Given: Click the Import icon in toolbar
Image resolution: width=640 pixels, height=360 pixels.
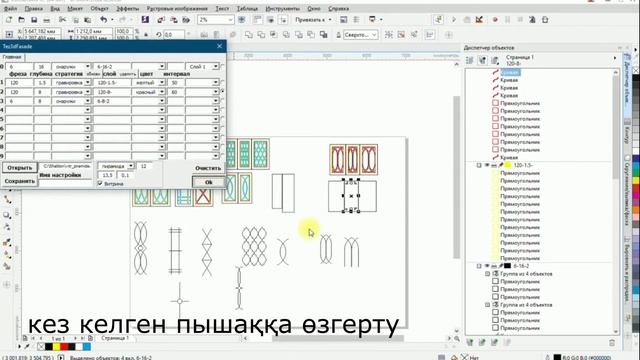Looking at the screenshot, I should point(161,20).
